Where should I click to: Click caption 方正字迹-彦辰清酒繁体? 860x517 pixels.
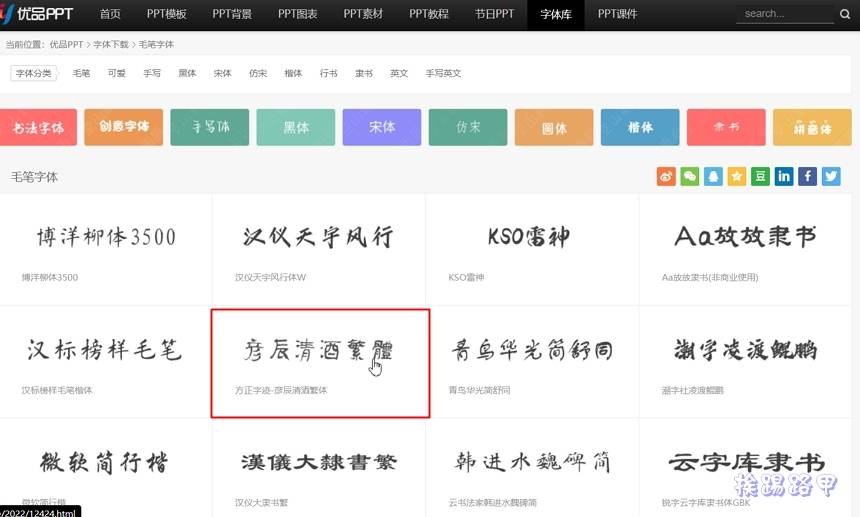coord(281,390)
